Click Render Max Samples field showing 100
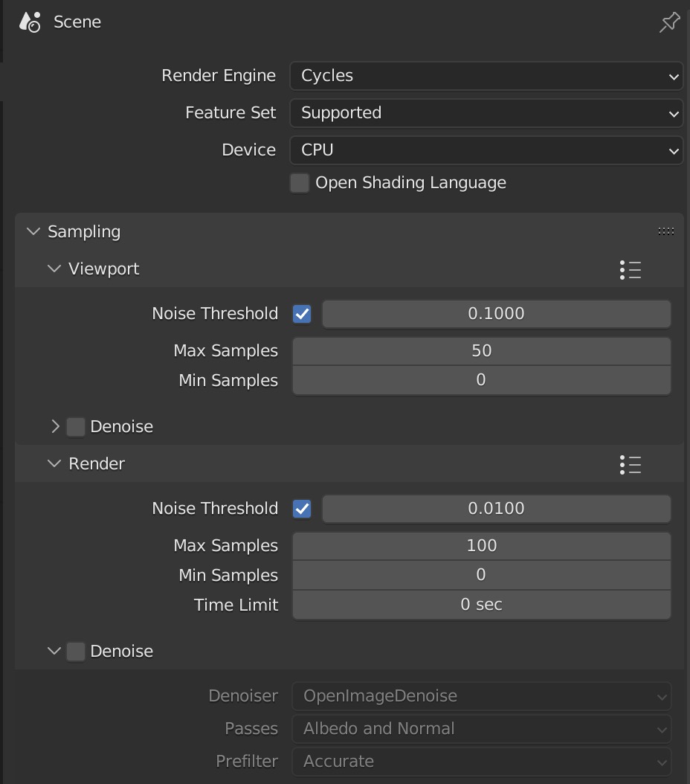The width and height of the screenshot is (690, 784). tap(482, 546)
